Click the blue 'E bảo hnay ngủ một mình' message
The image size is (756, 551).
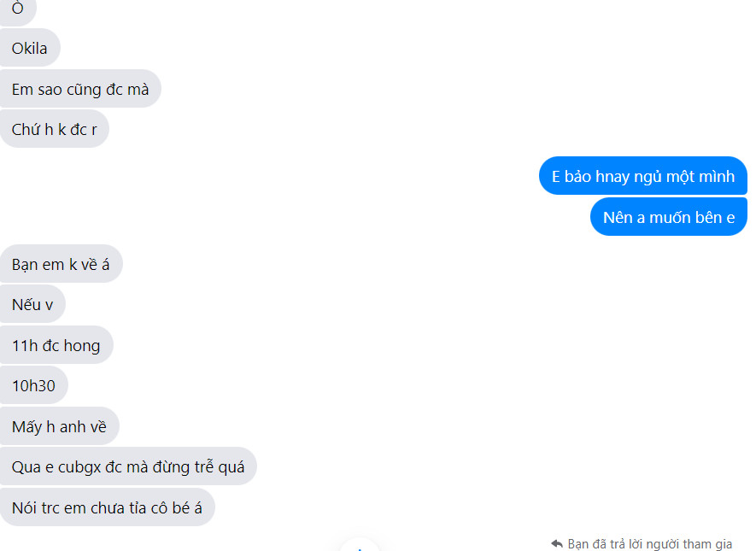click(x=643, y=176)
